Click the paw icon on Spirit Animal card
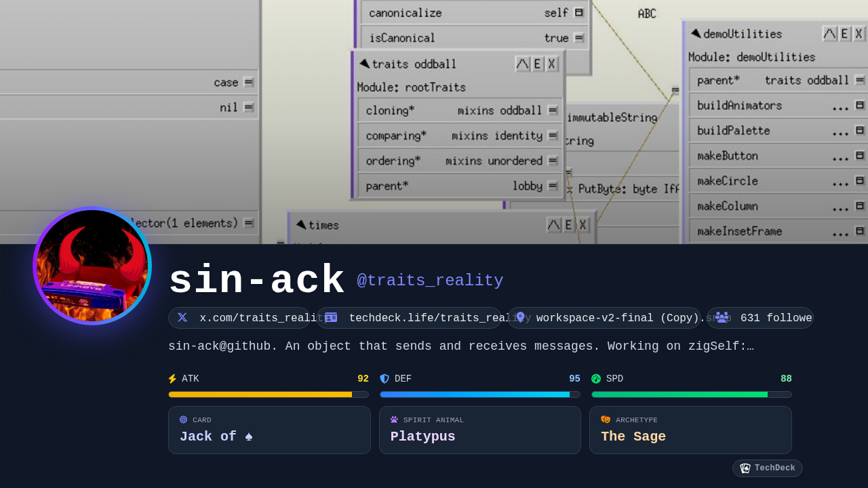 coord(394,420)
